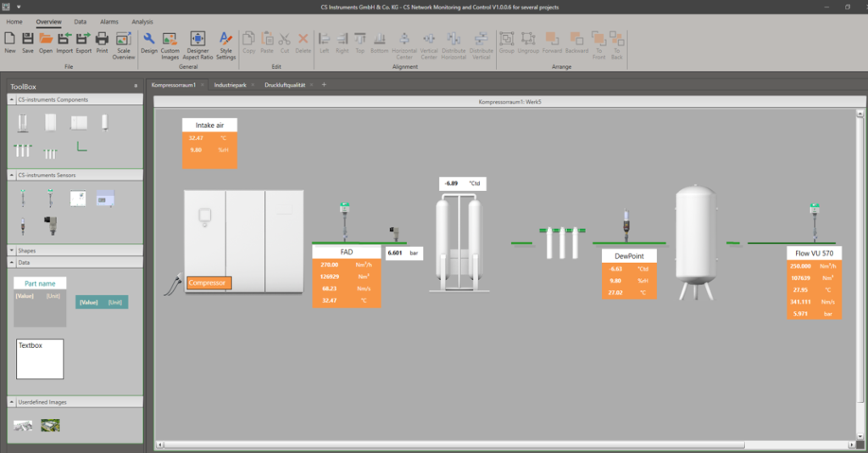Select the green pipe elbow component

pyautogui.click(x=82, y=147)
